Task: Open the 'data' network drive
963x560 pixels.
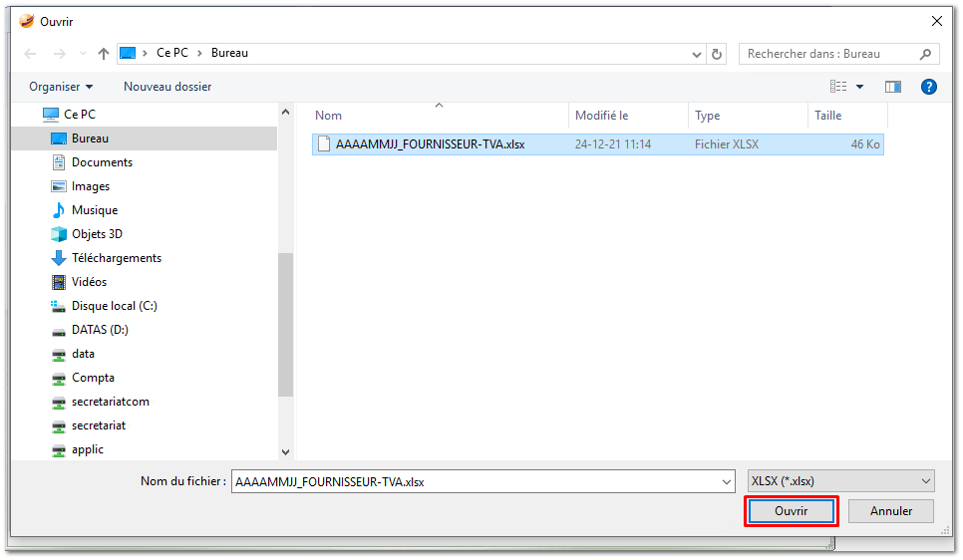Action: tap(83, 354)
